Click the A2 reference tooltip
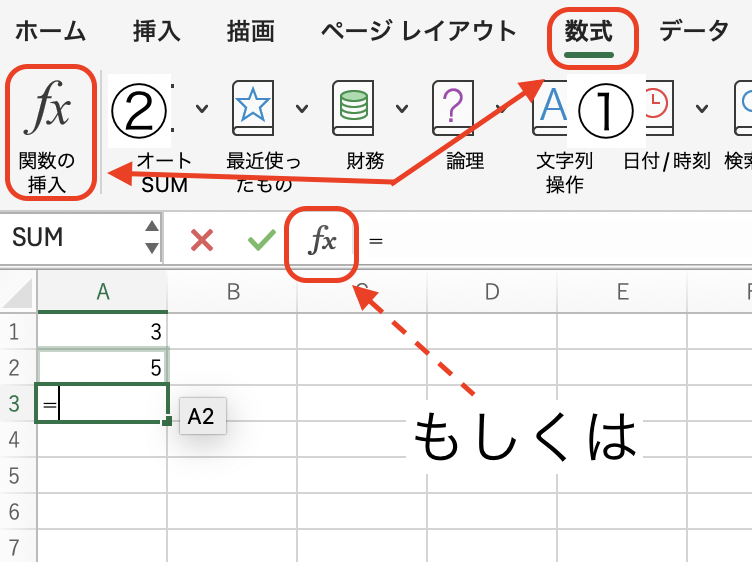Image resolution: width=752 pixels, height=562 pixels. point(202,416)
